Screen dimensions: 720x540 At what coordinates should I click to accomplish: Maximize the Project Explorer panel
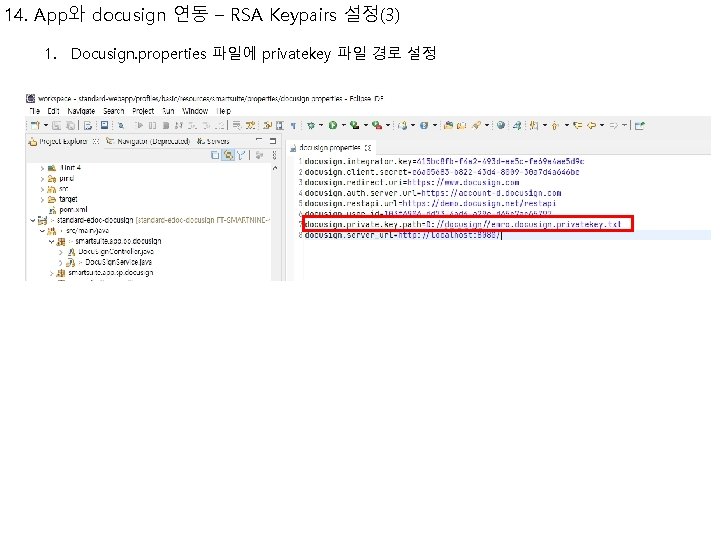(273, 141)
